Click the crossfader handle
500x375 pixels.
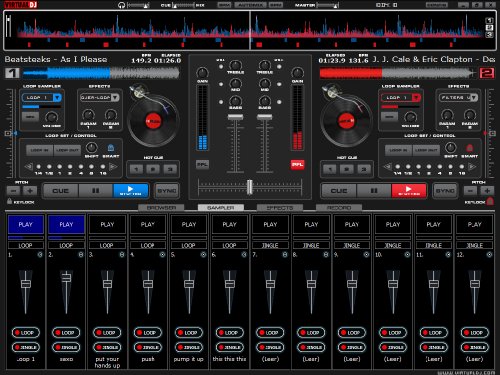(x=250, y=187)
